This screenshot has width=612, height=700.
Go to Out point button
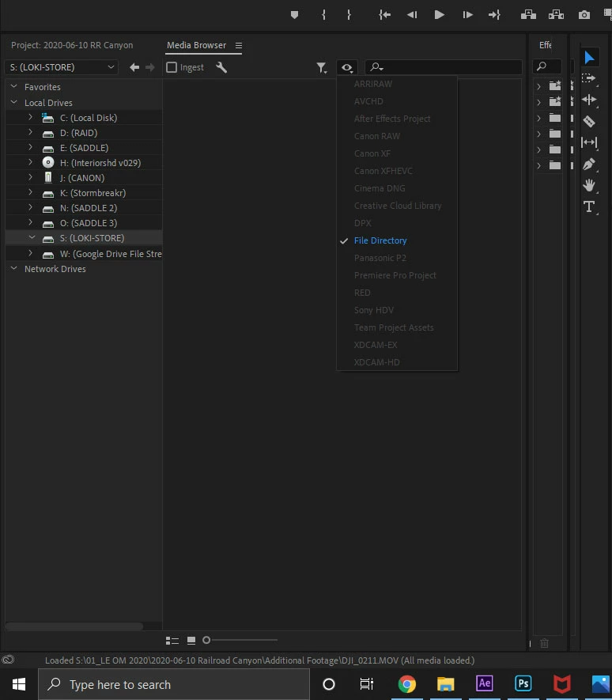494,15
